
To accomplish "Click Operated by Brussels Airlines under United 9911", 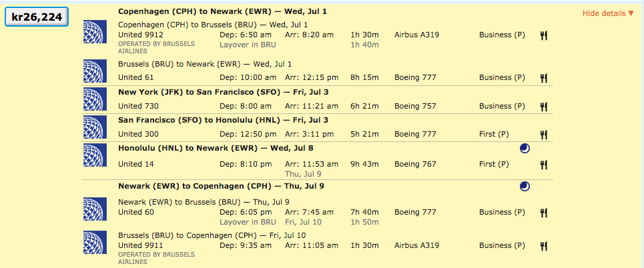I will pos(156,258).
